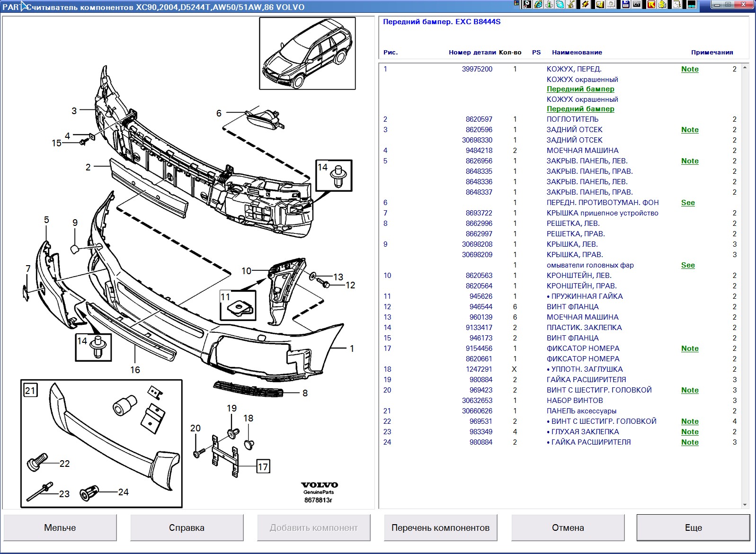756x554 pixels.
Task: Click scroll down arrow of parts list
Action: pyautogui.click(x=745, y=505)
